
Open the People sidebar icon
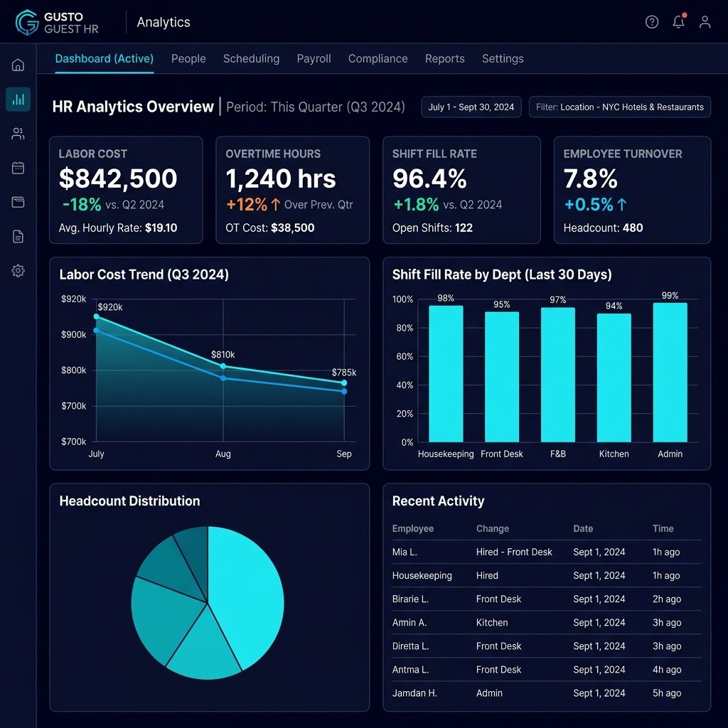[x=18, y=134]
